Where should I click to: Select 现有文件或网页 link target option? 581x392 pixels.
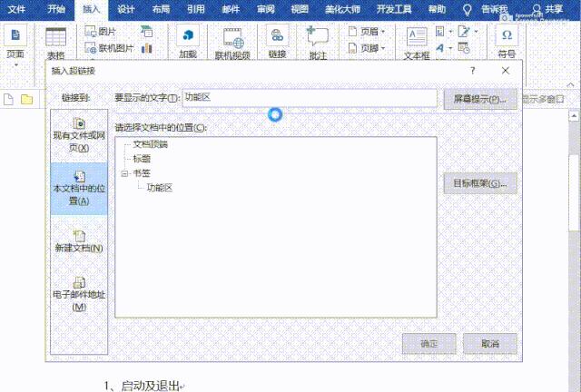pos(79,135)
